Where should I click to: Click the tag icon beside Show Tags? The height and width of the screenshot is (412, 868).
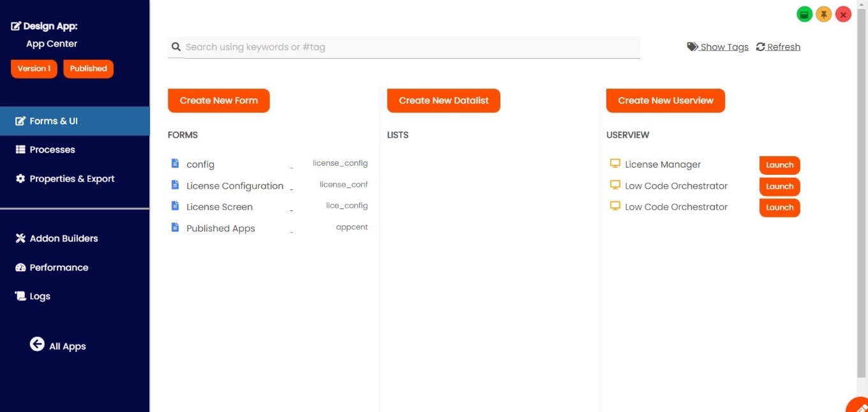692,47
